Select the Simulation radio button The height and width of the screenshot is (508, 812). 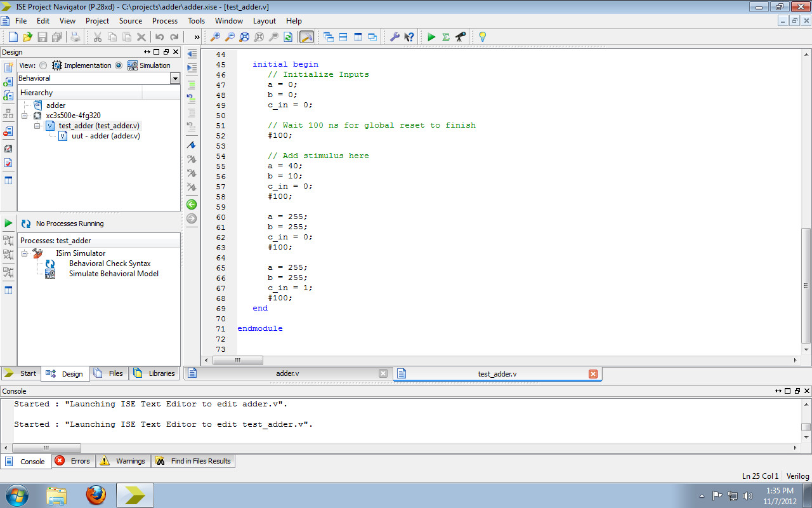pyautogui.click(x=119, y=65)
